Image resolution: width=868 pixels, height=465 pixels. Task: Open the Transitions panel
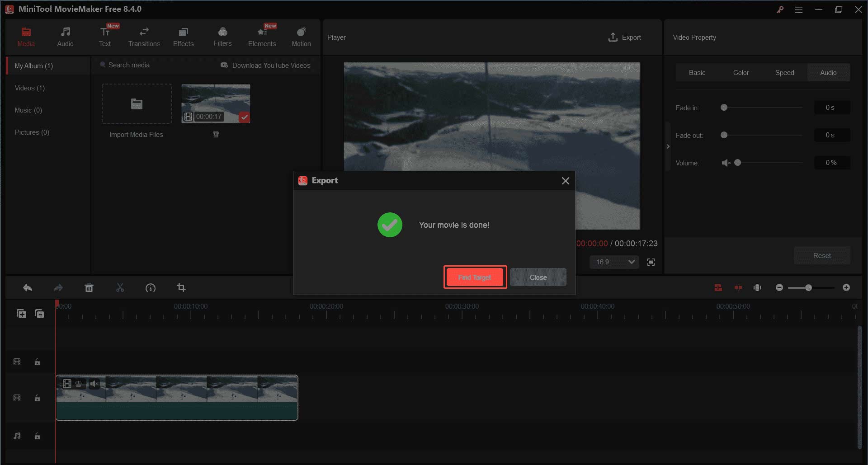click(144, 36)
